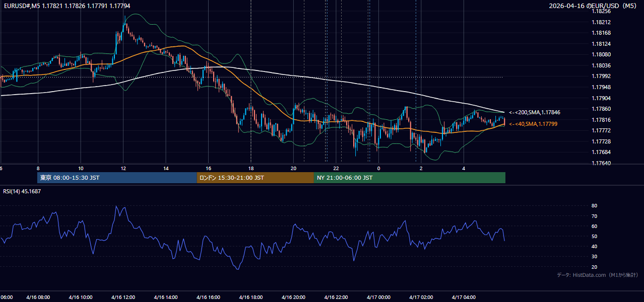Click the 4/16 14:00 bottom time label

point(166,297)
